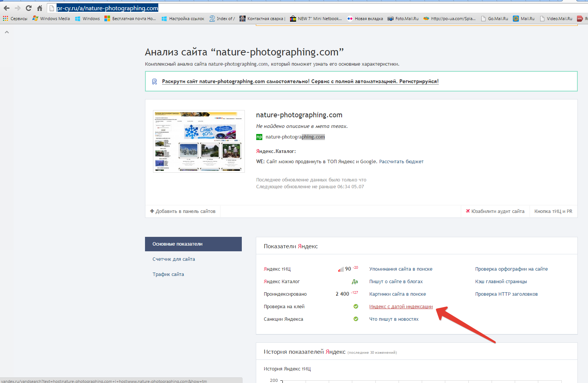Open Индекс с датой индексации link
Image resolution: width=588 pixels, height=383 pixels.
coord(401,307)
